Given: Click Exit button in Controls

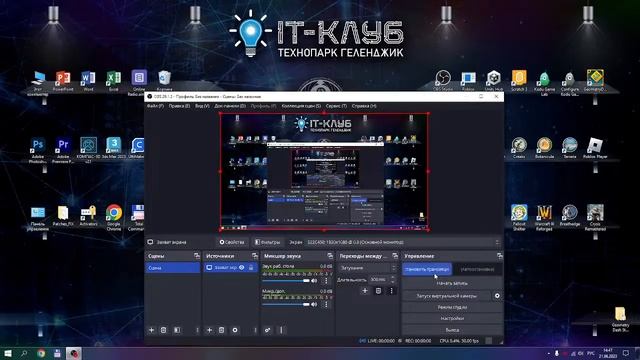Looking at the screenshot, I should 452,330.
